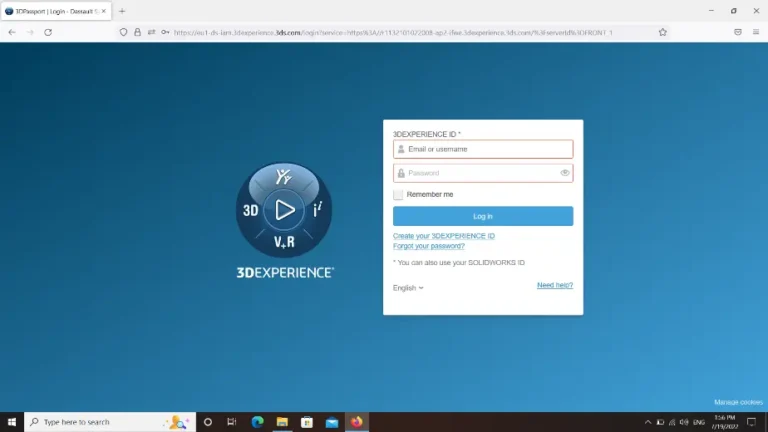Expand the English language dropdown
The width and height of the screenshot is (768, 432).
coord(408,288)
